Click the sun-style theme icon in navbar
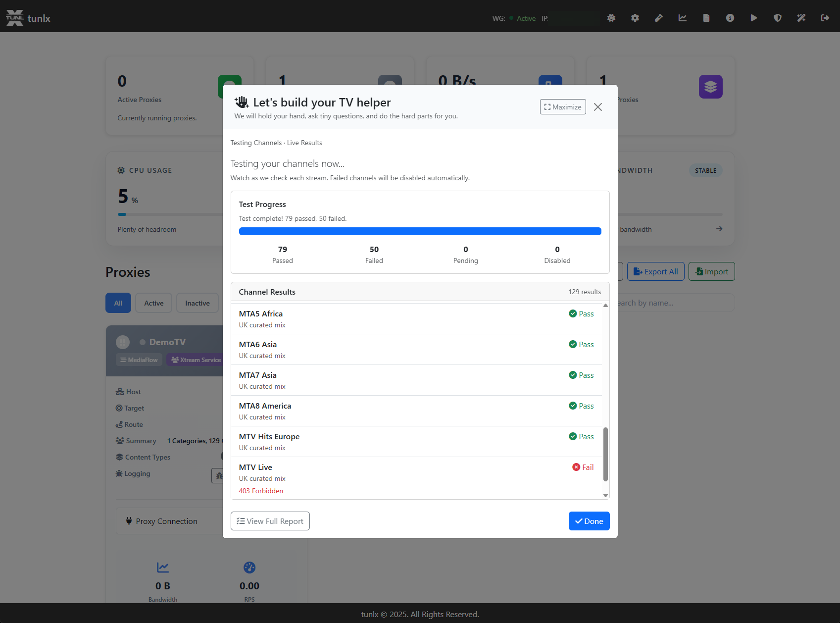Screen dimensions: 840x623 point(611,18)
